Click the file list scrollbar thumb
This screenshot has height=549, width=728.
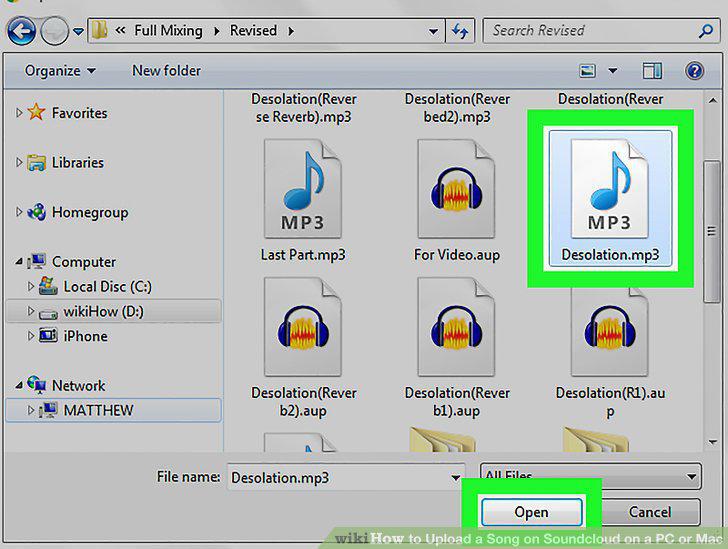point(711,231)
